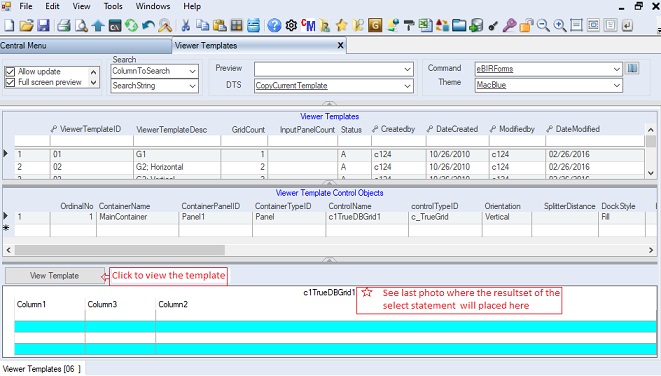
Task: Click the Zoom in magnifier icon
Action: coord(560,26)
